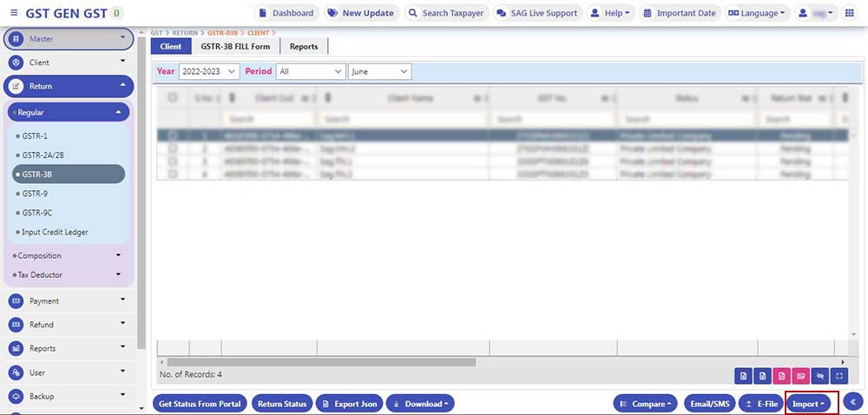The width and height of the screenshot is (868, 415).
Task: Open the Year 2022-2023 dropdown
Action: click(208, 72)
